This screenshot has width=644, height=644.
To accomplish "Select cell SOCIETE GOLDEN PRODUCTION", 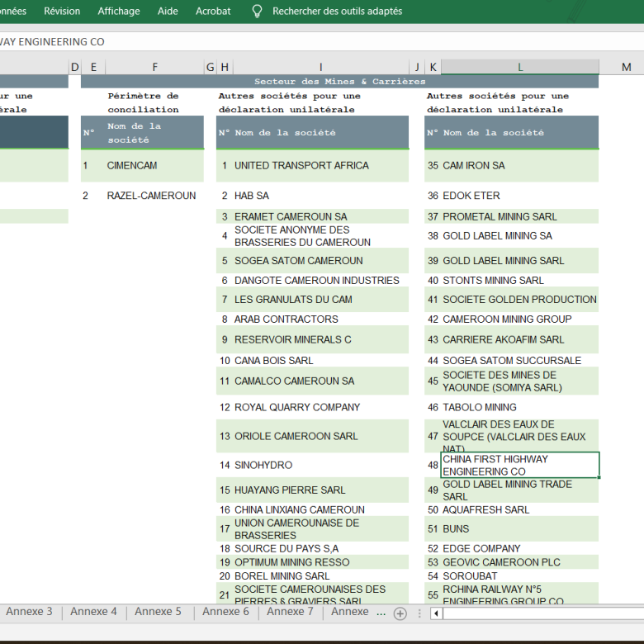I will [520, 300].
